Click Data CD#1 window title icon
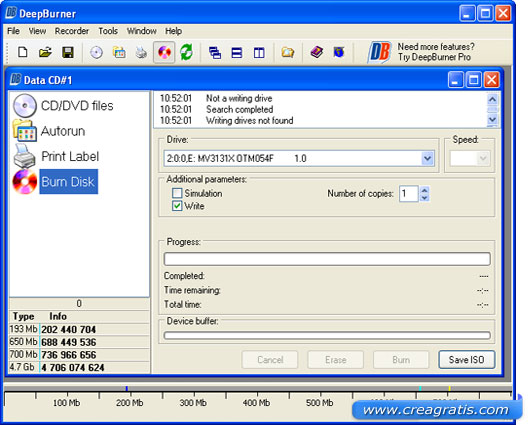Viewport: 530px width, 425px height. point(16,79)
